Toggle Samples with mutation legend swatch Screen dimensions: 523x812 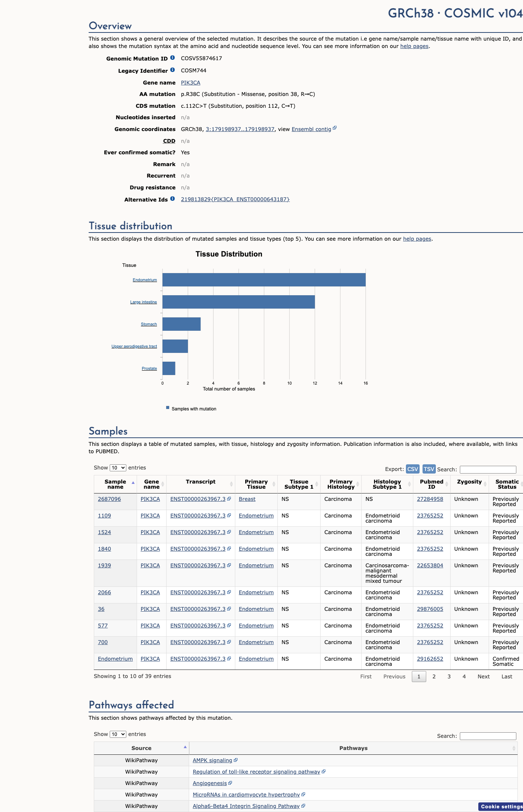pos(168,408)
